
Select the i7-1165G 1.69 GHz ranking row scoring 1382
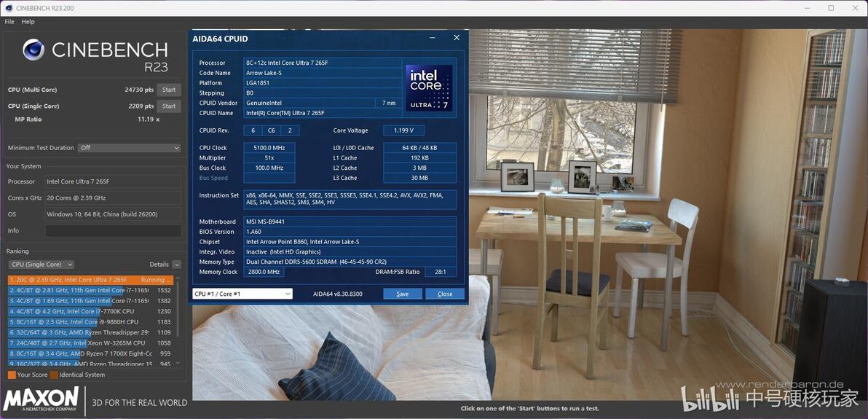[x=91, y=301]
